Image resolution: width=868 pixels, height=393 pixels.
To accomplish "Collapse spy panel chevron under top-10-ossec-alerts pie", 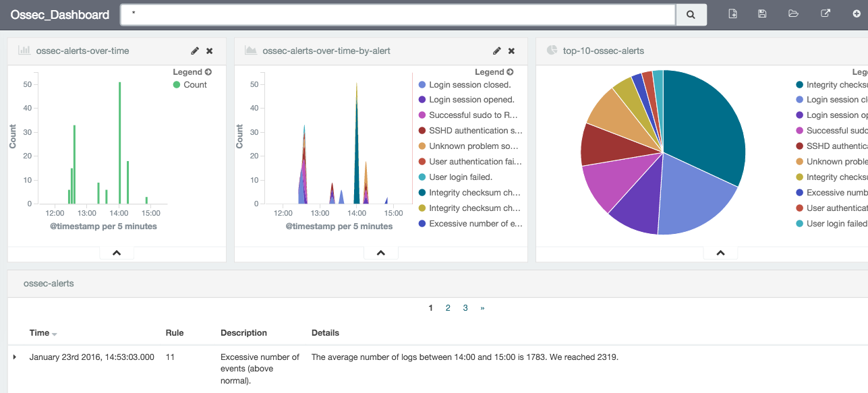I will (x=720, y=253).
